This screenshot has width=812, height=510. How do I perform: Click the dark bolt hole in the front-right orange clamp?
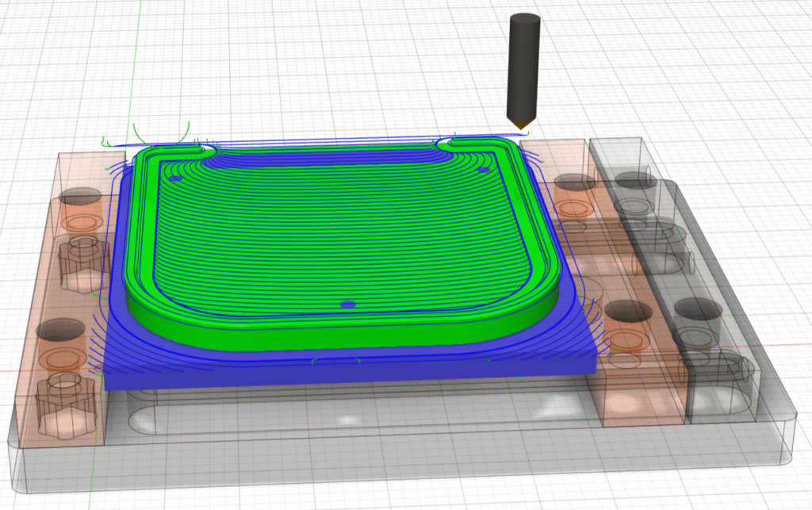[x=629, y=311]
